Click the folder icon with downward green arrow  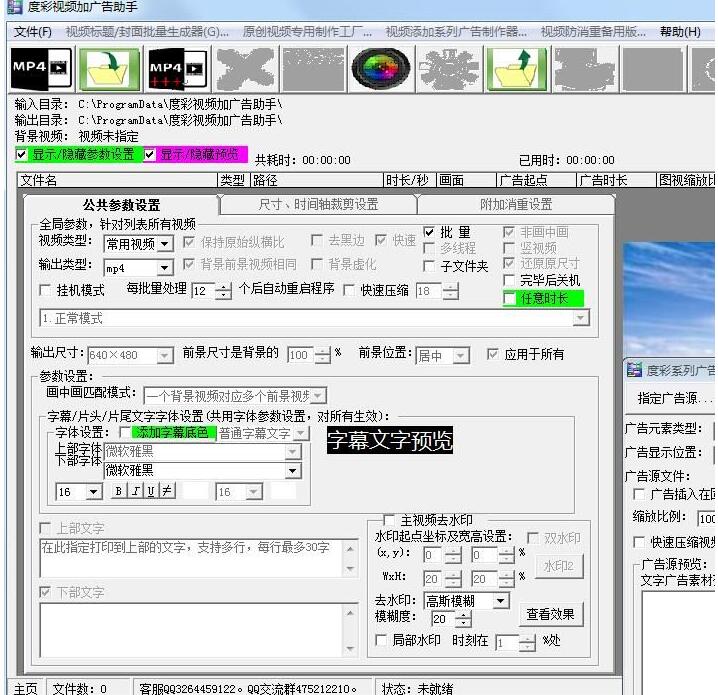tap(109, 68)
